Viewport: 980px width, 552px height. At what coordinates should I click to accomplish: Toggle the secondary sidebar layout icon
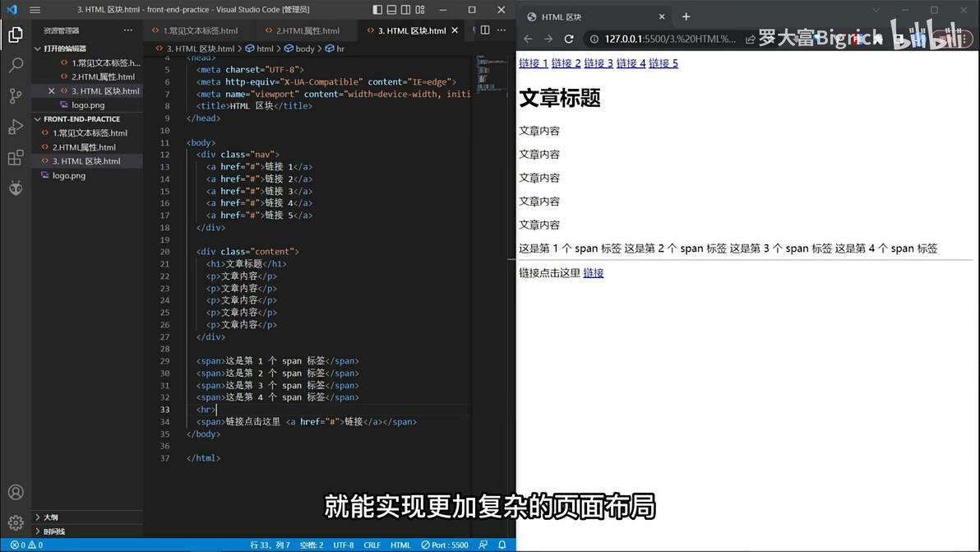click(x=405, y=9)
